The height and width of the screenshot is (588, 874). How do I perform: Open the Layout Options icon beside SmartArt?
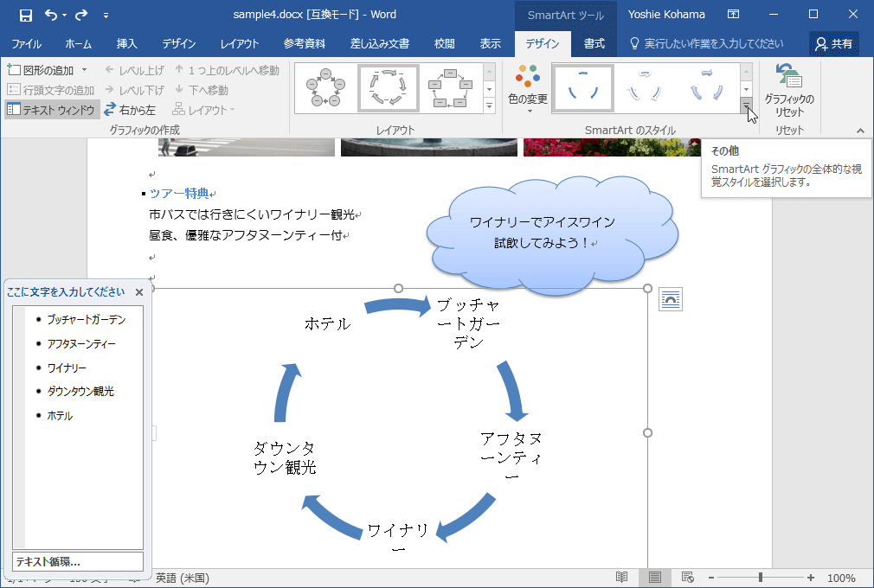coord(670,299)
